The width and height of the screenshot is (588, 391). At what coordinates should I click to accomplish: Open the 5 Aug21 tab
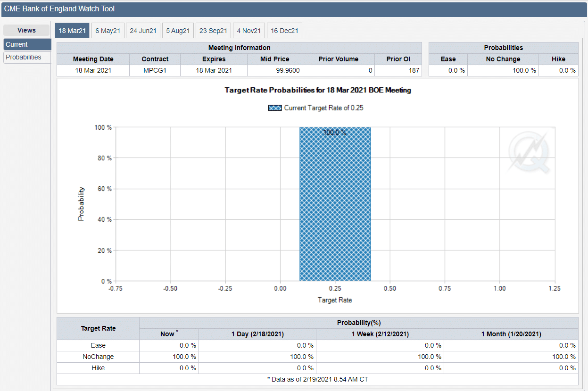[x=178, y=31]
